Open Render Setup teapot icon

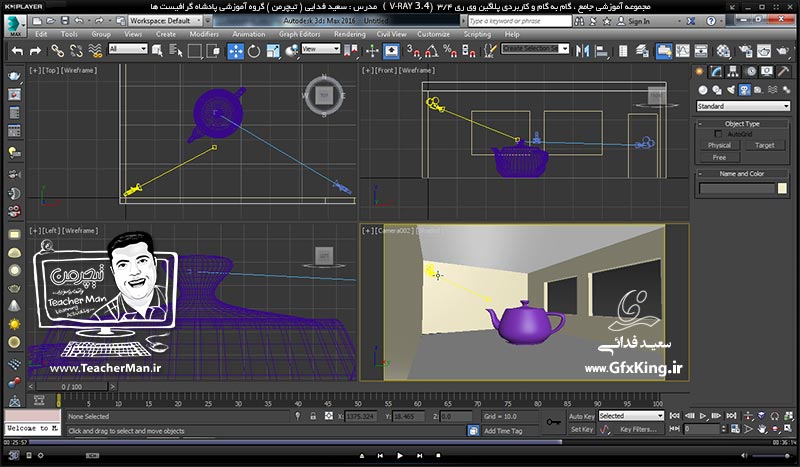(x=745, y=51)
